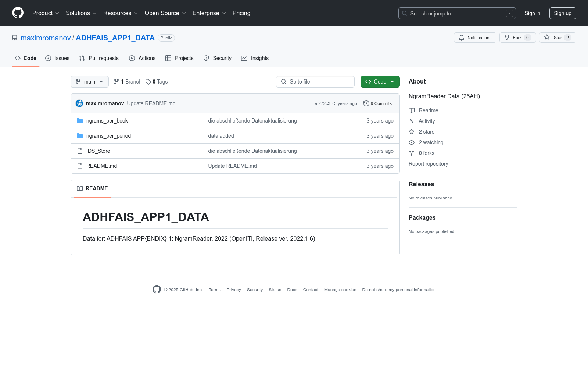Expand the Resources menu
588x368 pixels.
121,13
